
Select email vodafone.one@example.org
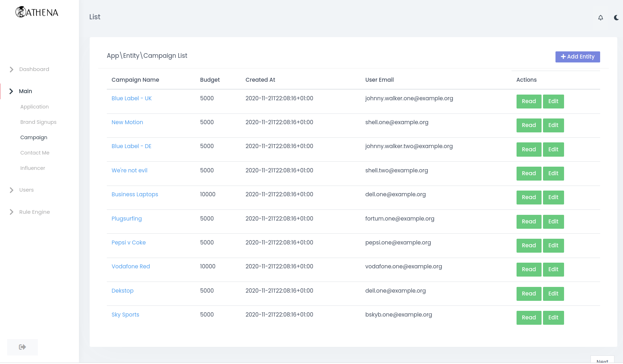pos(404,267)
